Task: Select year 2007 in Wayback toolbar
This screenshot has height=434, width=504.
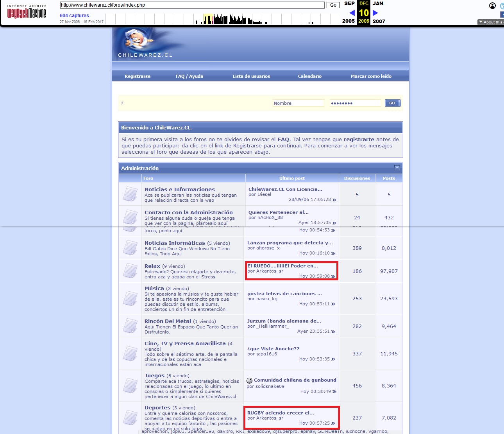Action: point(379,21)
